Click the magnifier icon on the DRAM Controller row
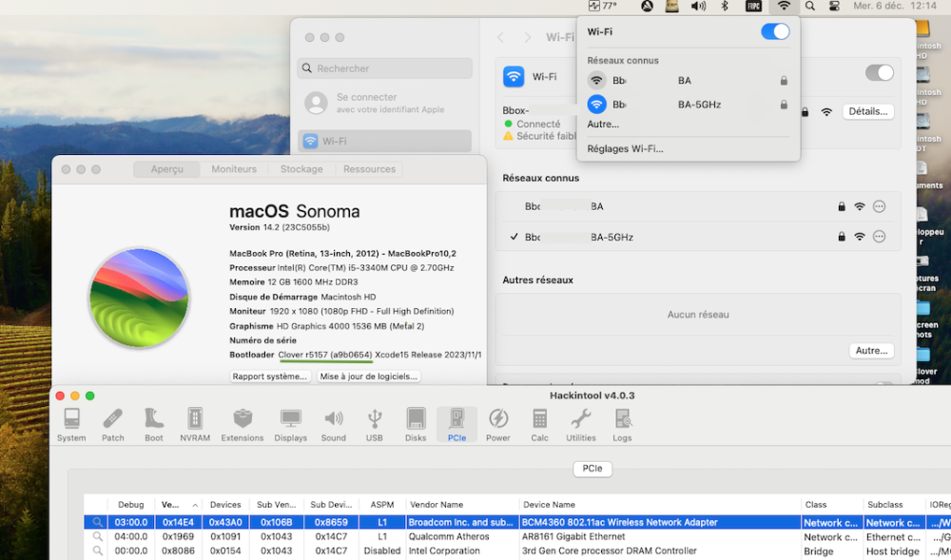Image resolution: width=951 pixels, height=560 pixels. click(97, 550)
